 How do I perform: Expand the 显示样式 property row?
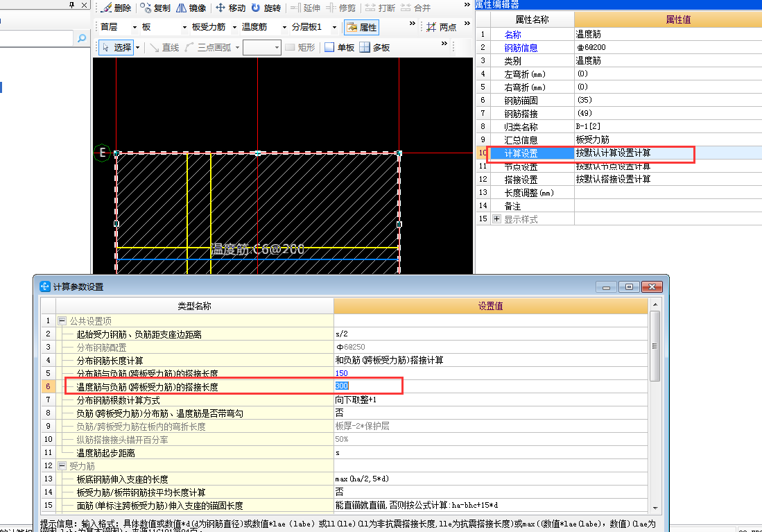coord(496,218)
